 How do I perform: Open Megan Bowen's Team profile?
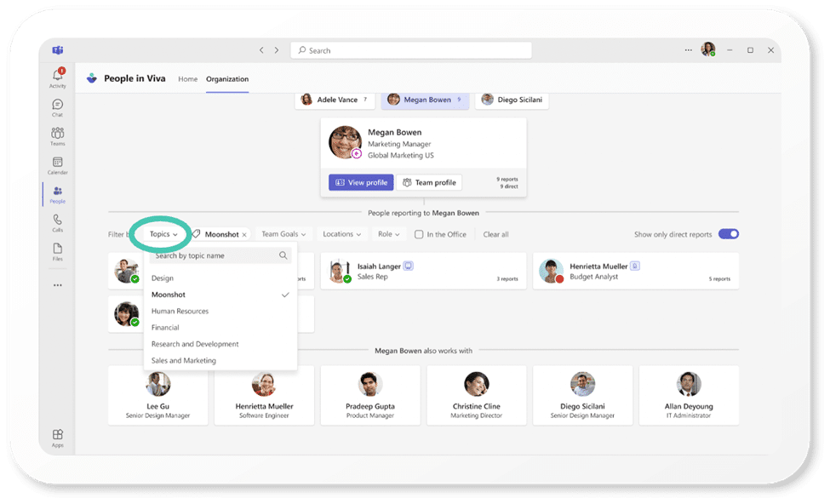pyautogui.click(x=429, y=183)
